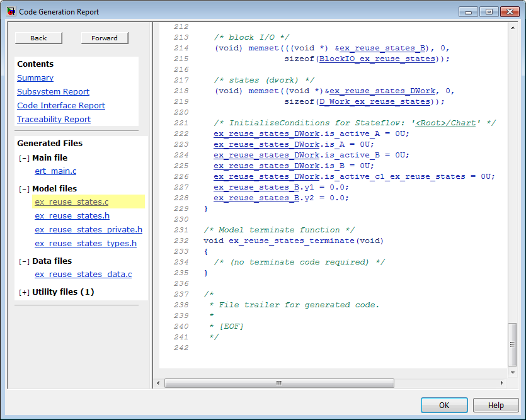This screenshot has width=526, height=420.
Task: Open ex_reuse_states_types.h file
Action: 86,244
